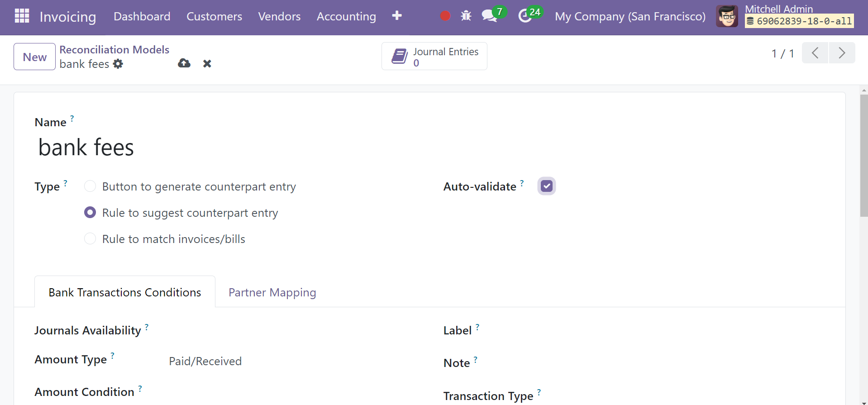
Task: Open the activities clock icon
Action: tap(525, 16)
